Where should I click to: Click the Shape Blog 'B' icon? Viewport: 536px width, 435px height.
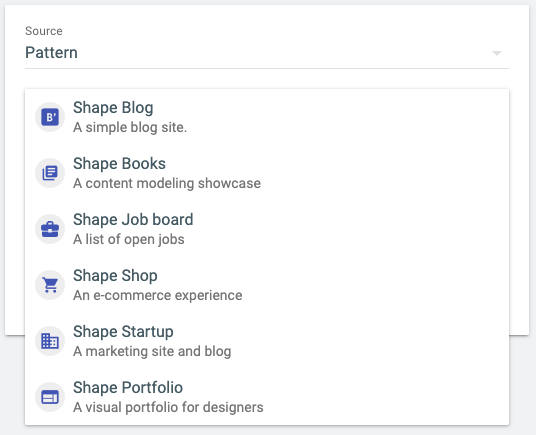point(50,117)
